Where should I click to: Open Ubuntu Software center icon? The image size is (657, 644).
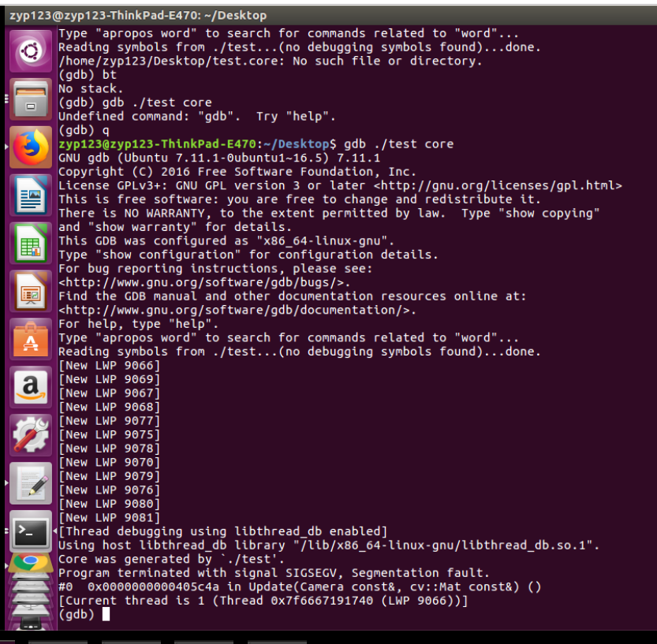point(31,340)
